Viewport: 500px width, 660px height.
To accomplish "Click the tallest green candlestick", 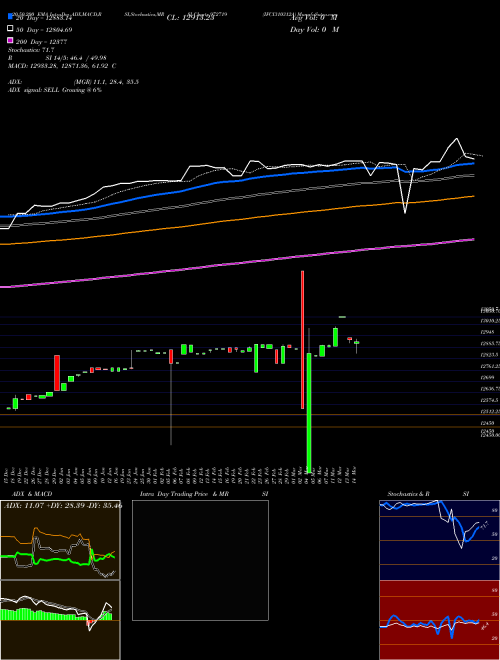I will 309,412.
